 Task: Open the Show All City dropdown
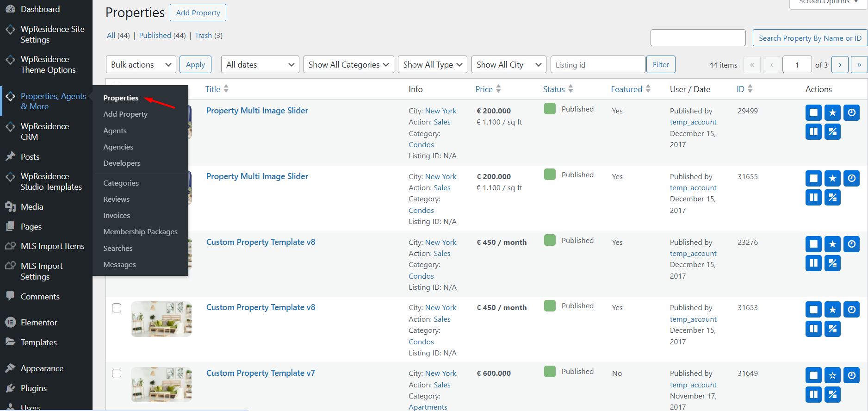pos(508,65)
